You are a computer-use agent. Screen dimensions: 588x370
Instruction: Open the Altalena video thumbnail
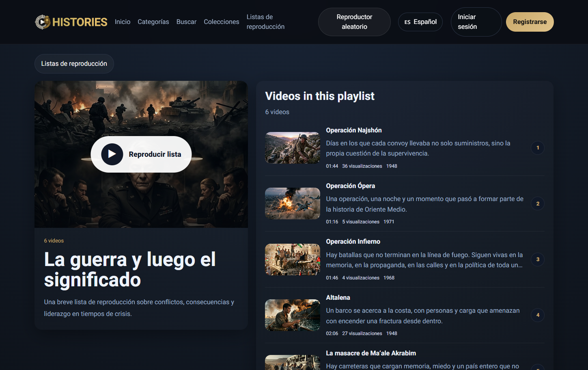(x=293, y=315)
